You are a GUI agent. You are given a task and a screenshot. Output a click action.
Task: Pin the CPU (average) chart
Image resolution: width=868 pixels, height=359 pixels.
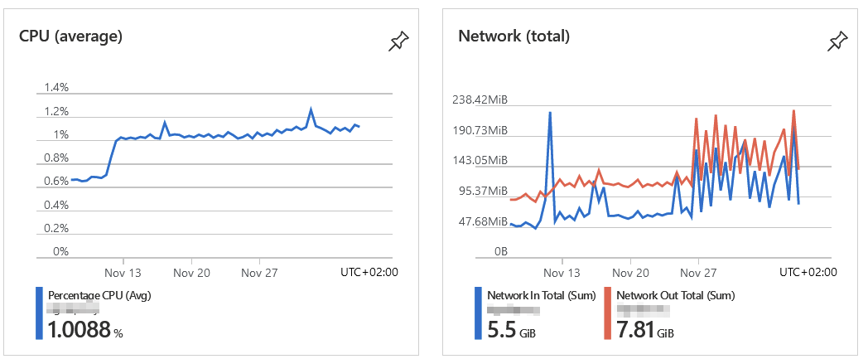point(398,41)
